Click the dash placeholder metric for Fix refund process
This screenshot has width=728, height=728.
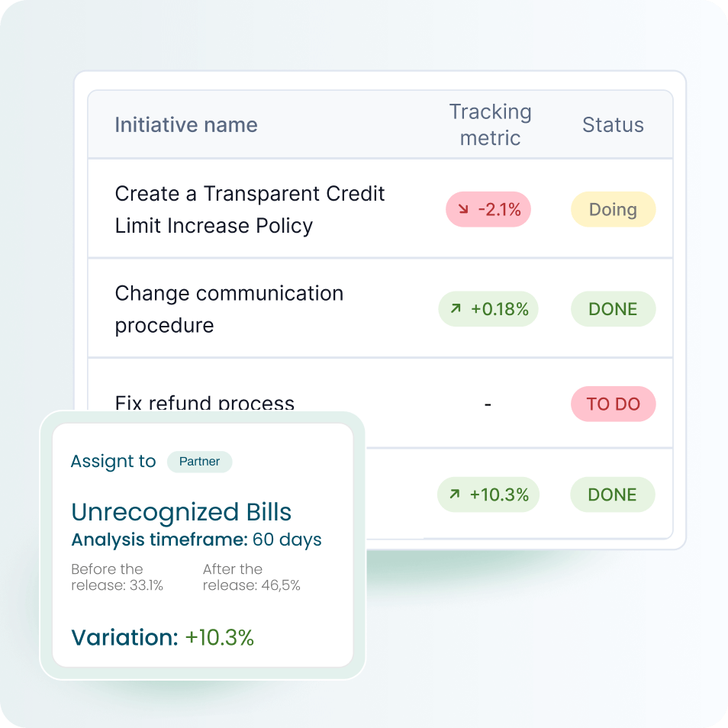point(488,404)
